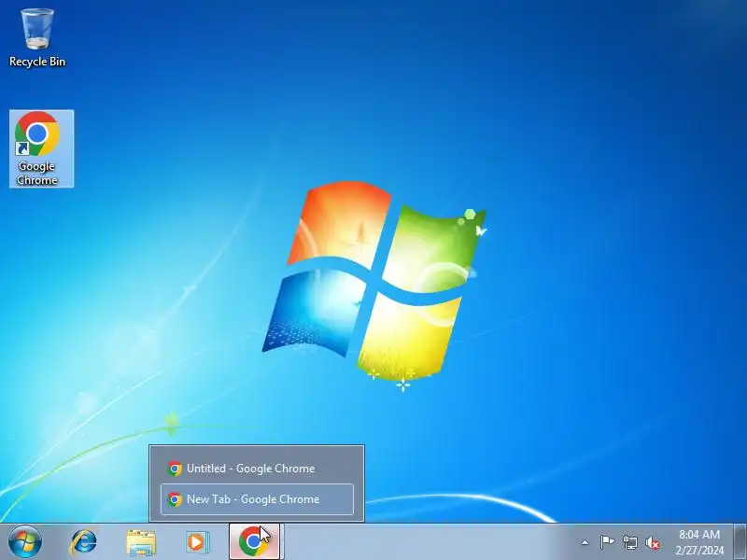This screenshot has height=560, width=747.
Task: Open the Action Center flag icon
Action: coord(607,542)
